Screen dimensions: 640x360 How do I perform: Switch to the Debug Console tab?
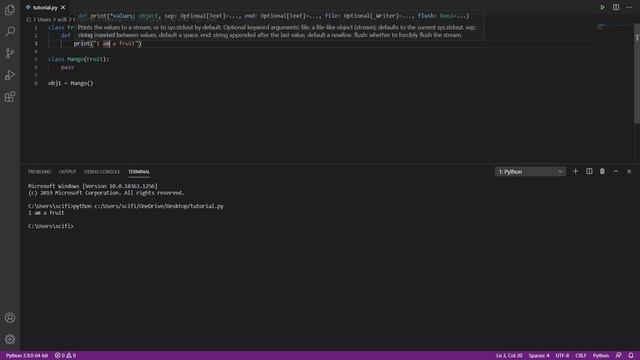(102, 172)
